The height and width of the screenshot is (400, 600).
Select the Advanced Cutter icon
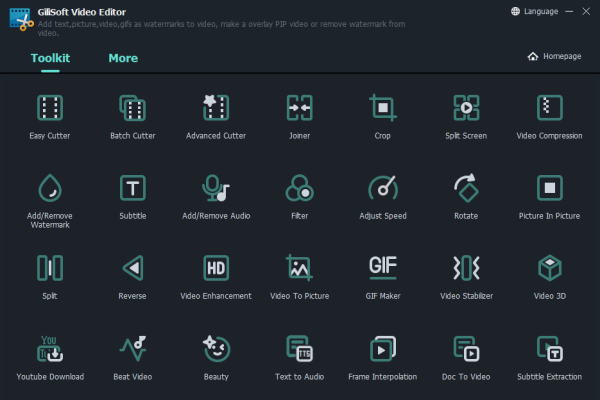pos(217,107)
